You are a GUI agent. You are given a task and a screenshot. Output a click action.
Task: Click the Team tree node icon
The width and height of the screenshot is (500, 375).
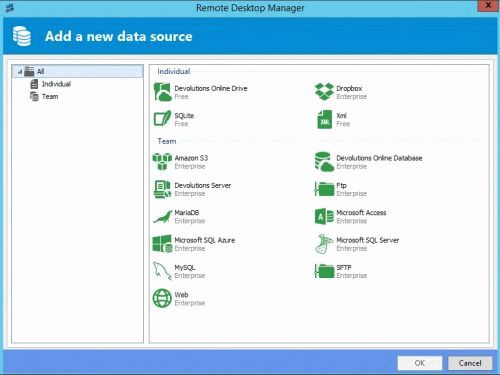[34, 97]
